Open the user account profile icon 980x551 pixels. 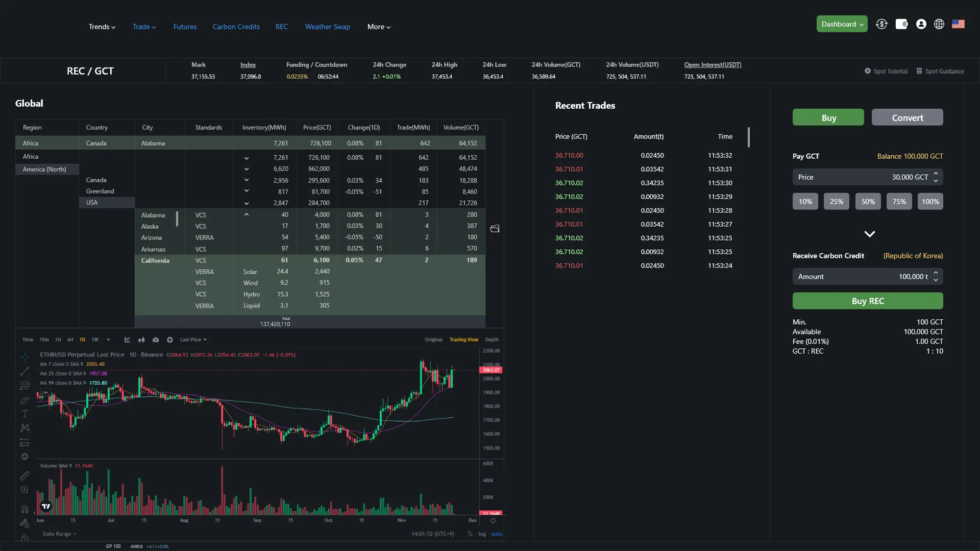pos(921,24)
